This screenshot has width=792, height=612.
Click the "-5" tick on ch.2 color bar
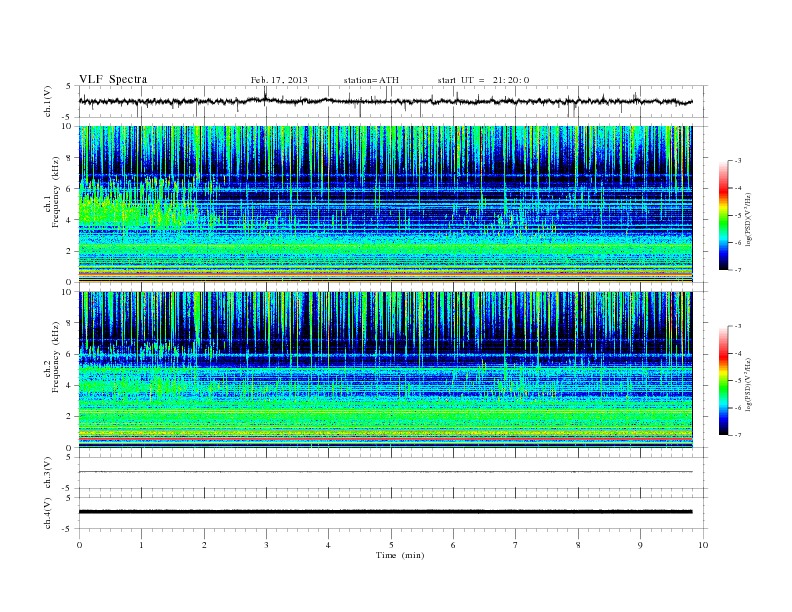pyautogui.click(x=738, y=381)
